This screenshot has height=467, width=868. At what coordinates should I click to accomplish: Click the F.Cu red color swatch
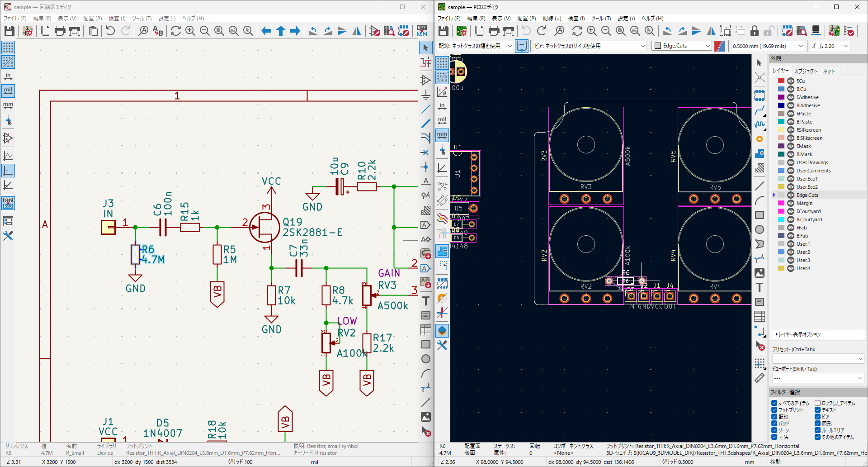(x=781, y=81)
